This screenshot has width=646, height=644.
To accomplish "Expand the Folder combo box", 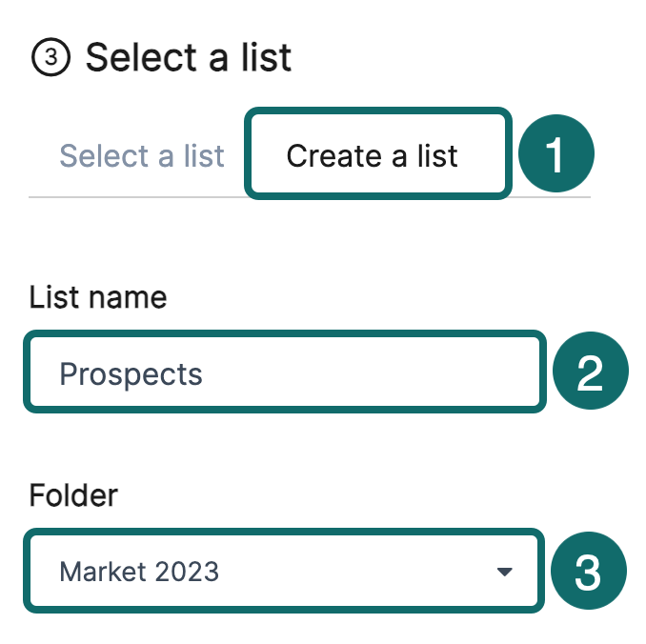I will (x=284, y=572).
